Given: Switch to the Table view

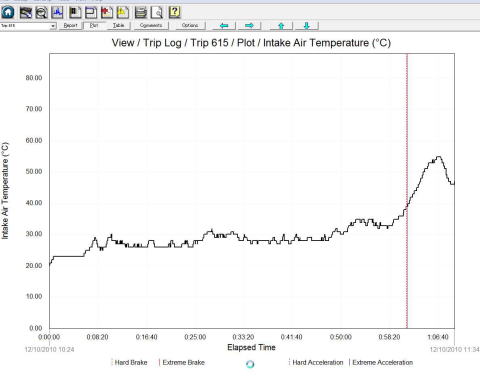Looking at the screenshot, I should coord(118,26).
